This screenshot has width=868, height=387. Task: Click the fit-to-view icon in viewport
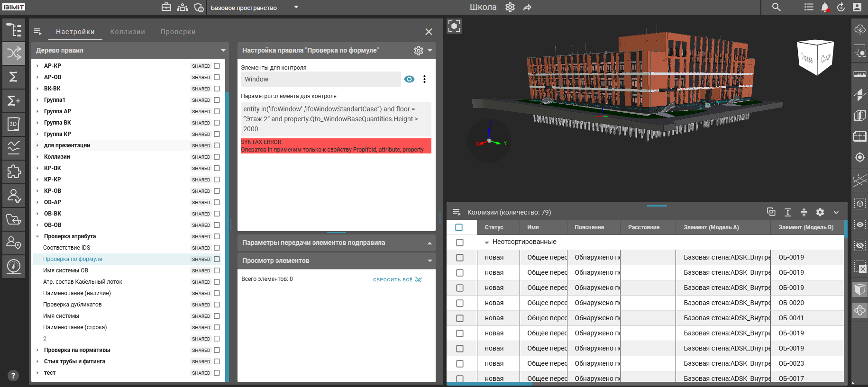[x=454, y=26]
